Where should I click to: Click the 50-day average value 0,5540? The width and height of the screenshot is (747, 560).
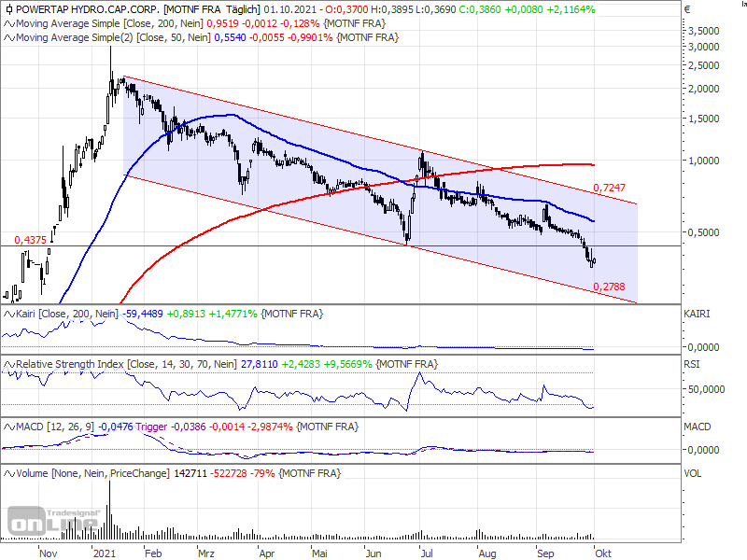230,37
